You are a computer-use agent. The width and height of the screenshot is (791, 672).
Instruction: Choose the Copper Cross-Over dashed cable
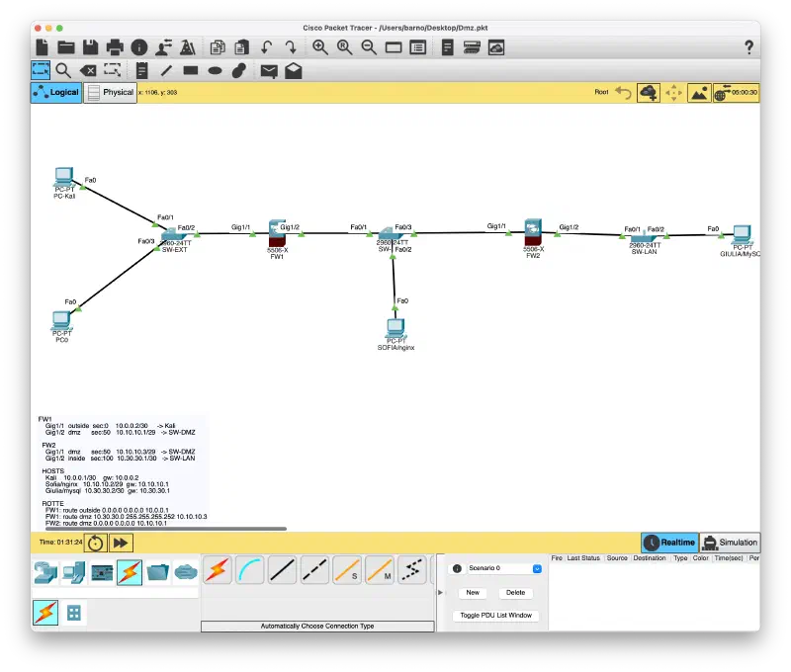pyautogui.click(x=314, y=569)
